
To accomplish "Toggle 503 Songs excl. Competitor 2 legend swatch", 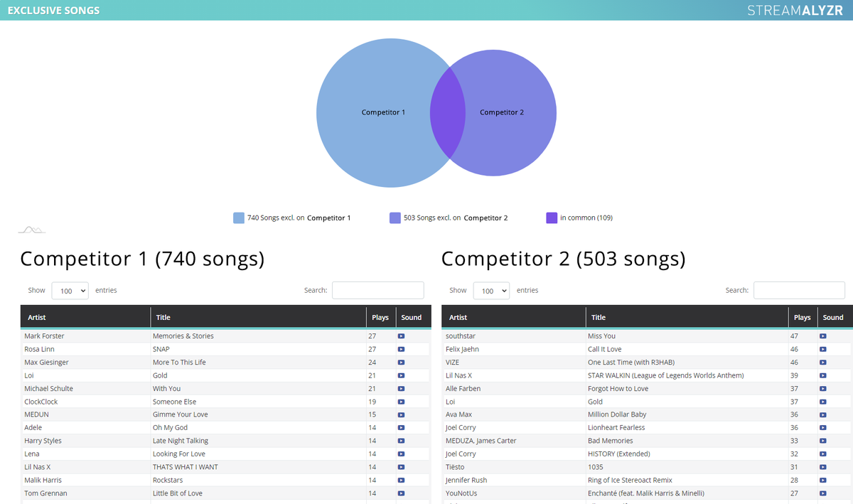I will pos(395,218).
